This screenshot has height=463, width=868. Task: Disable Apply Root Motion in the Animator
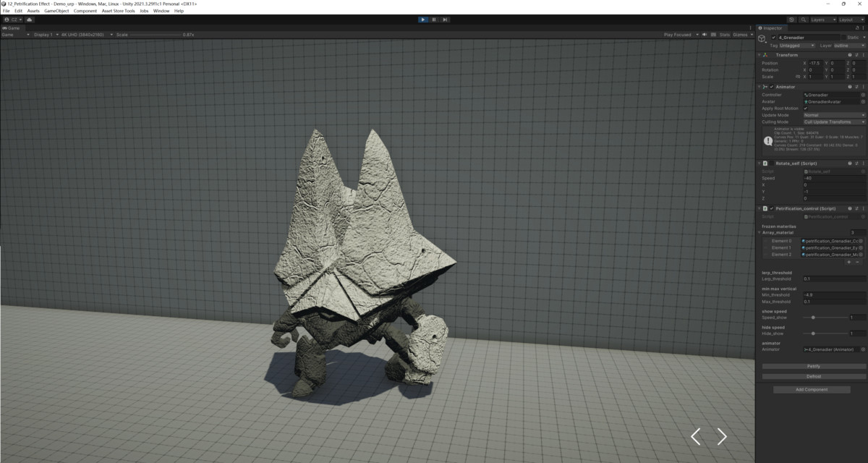point(805,109)
